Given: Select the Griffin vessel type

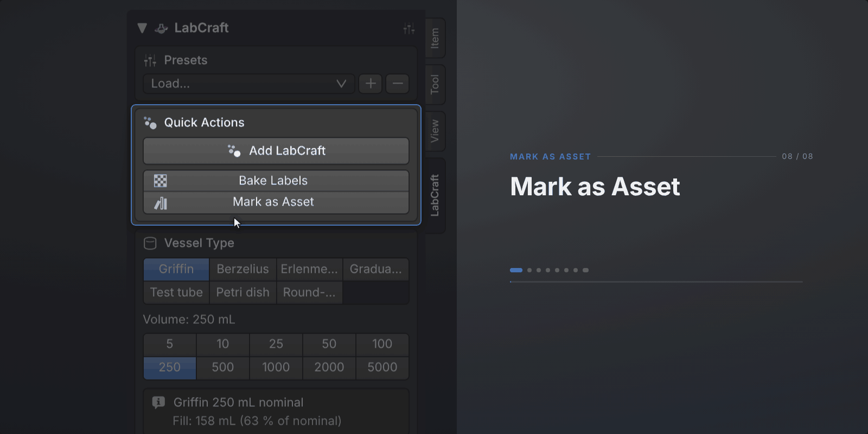Looking at the screenshot, I should 176,269.
